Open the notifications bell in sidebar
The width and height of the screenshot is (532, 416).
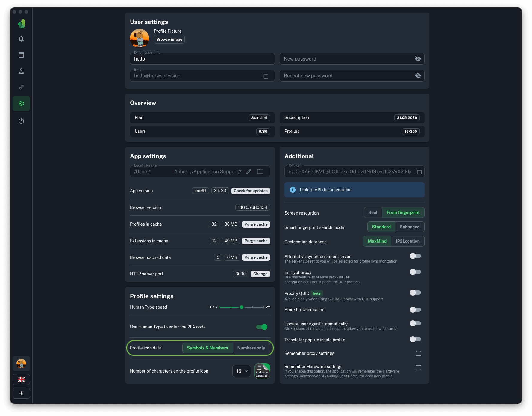21,39
